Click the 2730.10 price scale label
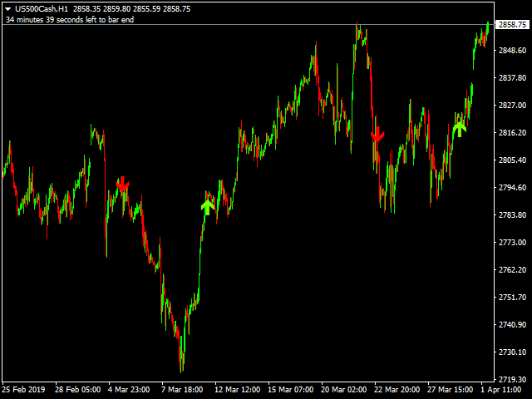Screen dimensions: 532x399 [512, 352]
